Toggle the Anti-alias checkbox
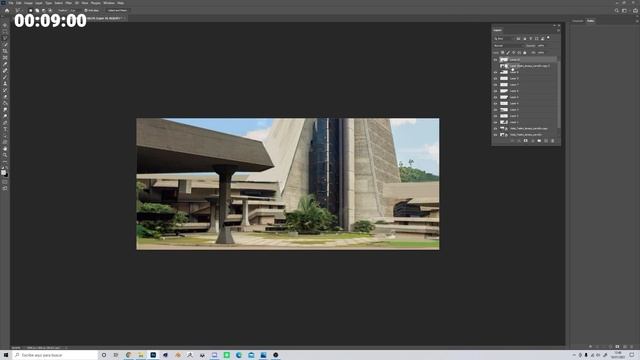The image size is (640, 360). click(86, 11)
